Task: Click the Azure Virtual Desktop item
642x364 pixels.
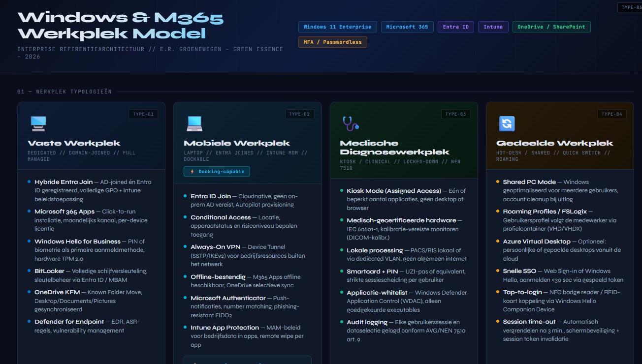Action: (560, 250)
